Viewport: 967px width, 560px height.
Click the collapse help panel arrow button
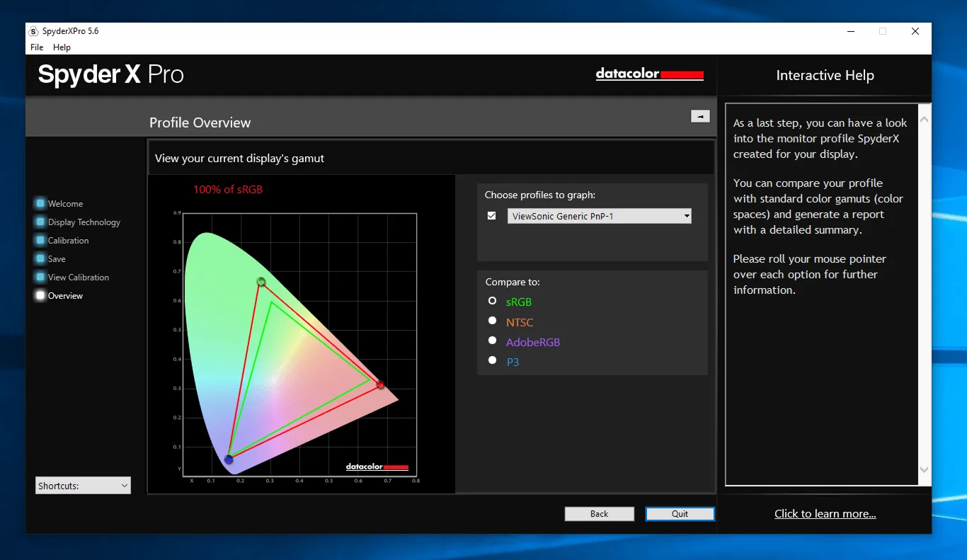[699, 117]
